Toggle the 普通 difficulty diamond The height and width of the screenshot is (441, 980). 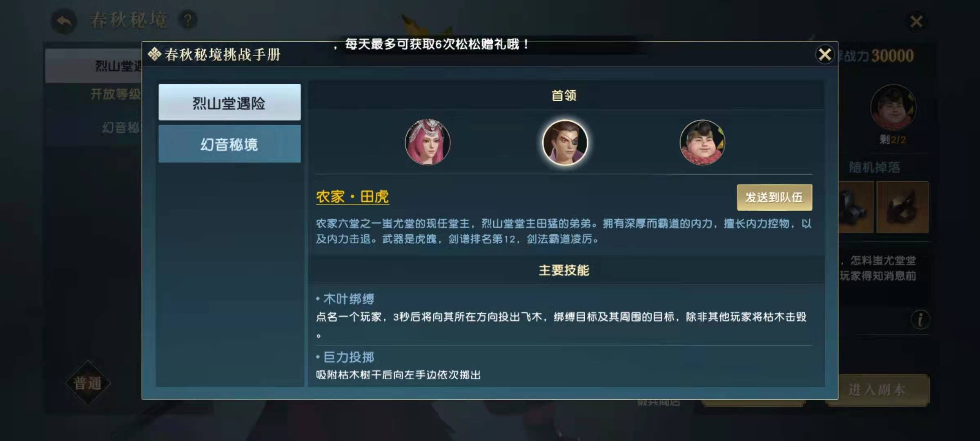click(x=88, y=383)
